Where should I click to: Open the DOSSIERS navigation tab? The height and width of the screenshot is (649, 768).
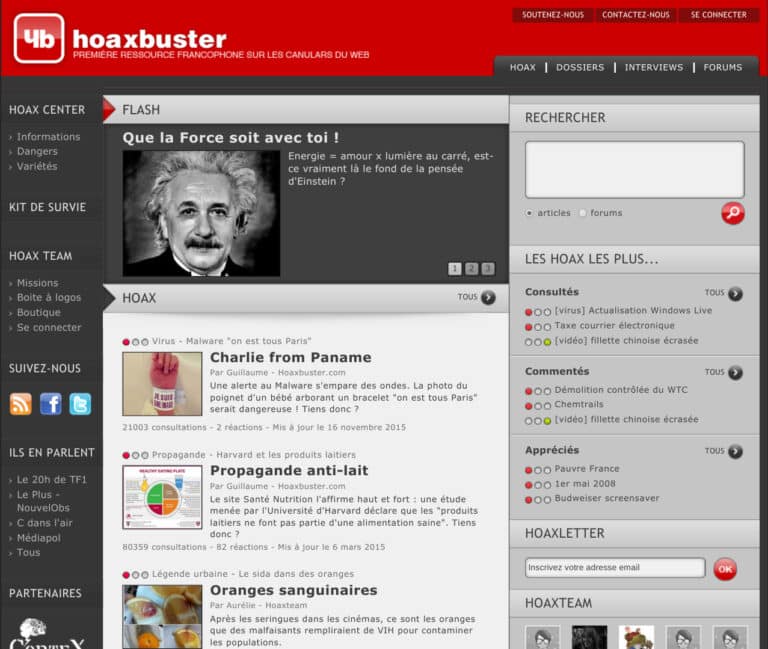pyautogui.click(x=580, y=68)
